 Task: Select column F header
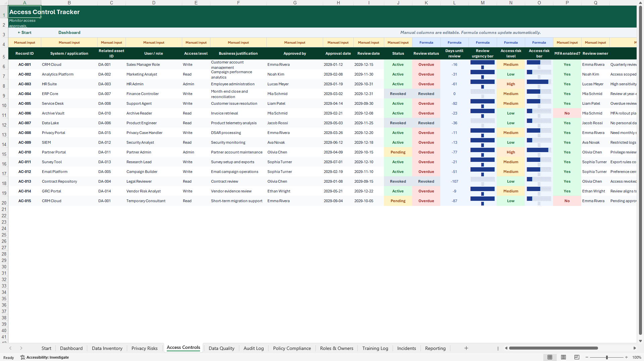pos(238,3)
